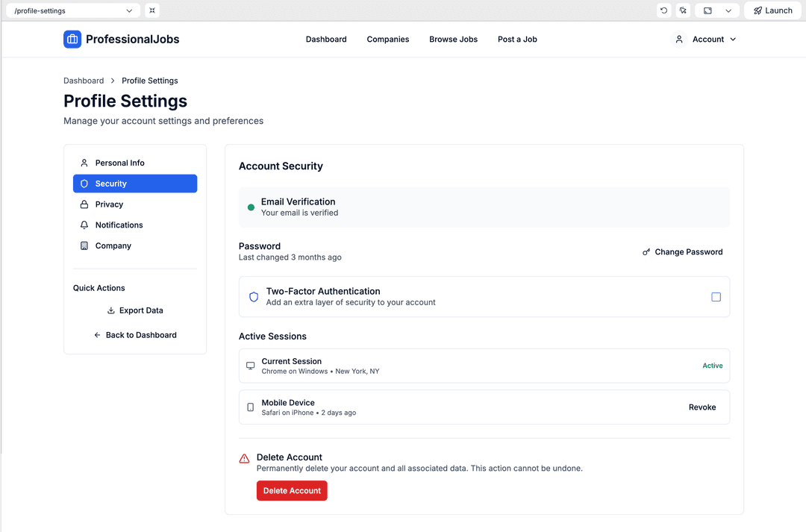Viewport: 806px width, 532px height.
Task: Revoke the Mobile Device session
Action: coord(702,407)
